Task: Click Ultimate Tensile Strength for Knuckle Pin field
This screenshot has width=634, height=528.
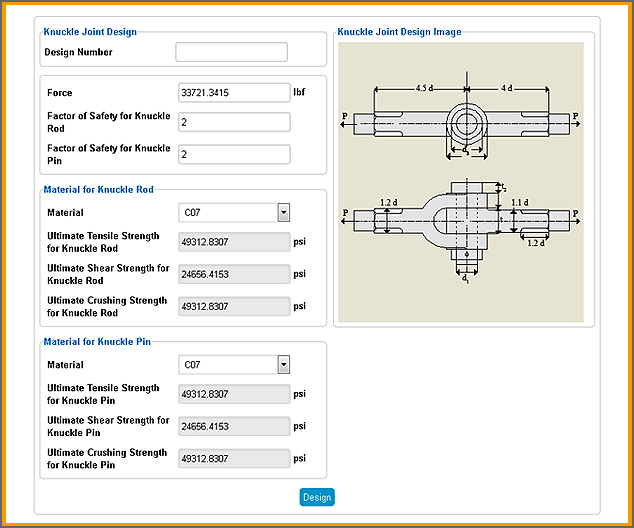Action: [234, 394]
